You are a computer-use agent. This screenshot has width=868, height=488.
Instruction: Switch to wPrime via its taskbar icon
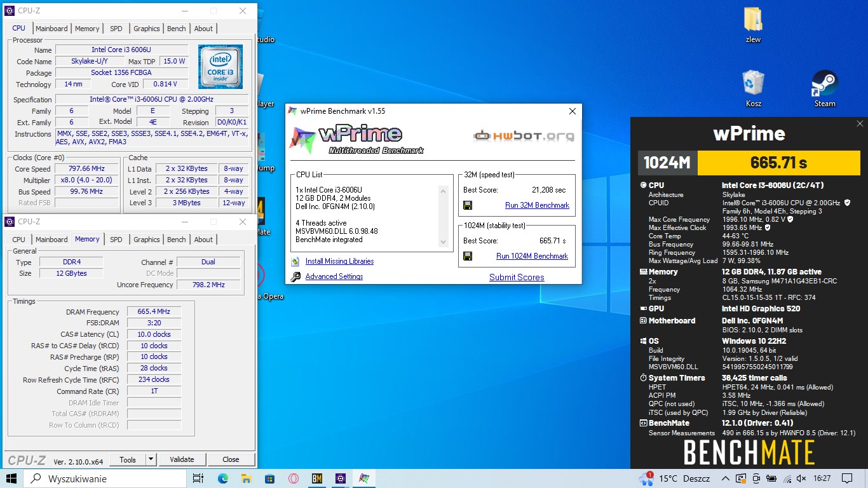[363, 478]
